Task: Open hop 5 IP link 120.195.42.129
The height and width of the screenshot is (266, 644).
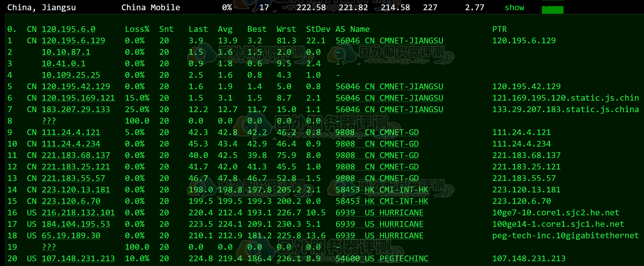Action: pos(76,86)
